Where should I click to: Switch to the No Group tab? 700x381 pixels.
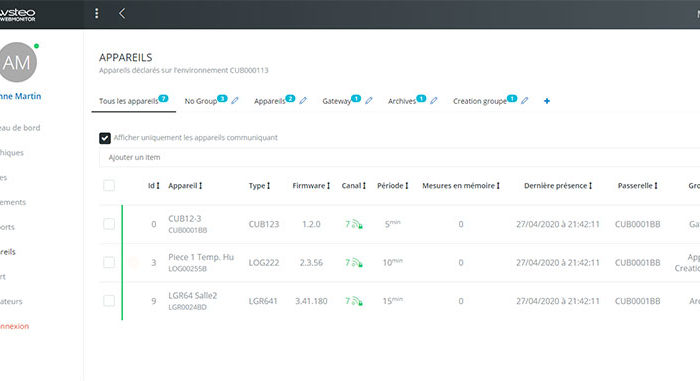[201, 101]
